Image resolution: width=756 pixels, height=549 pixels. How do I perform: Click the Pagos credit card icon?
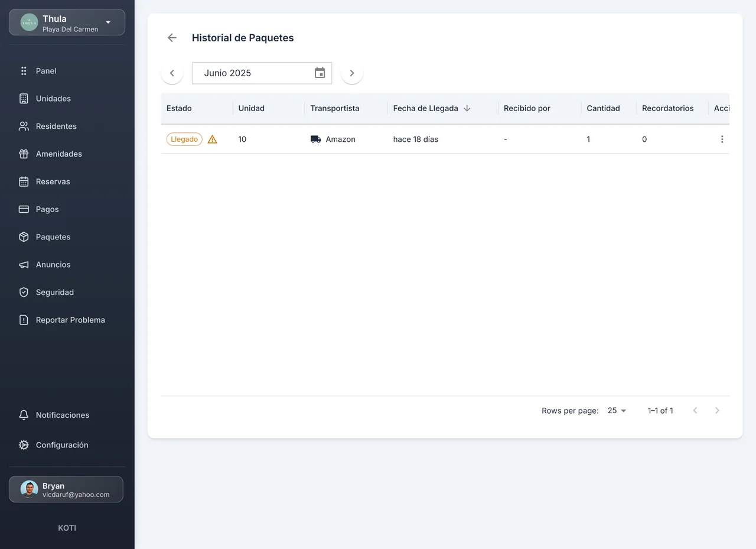(24, 209)
